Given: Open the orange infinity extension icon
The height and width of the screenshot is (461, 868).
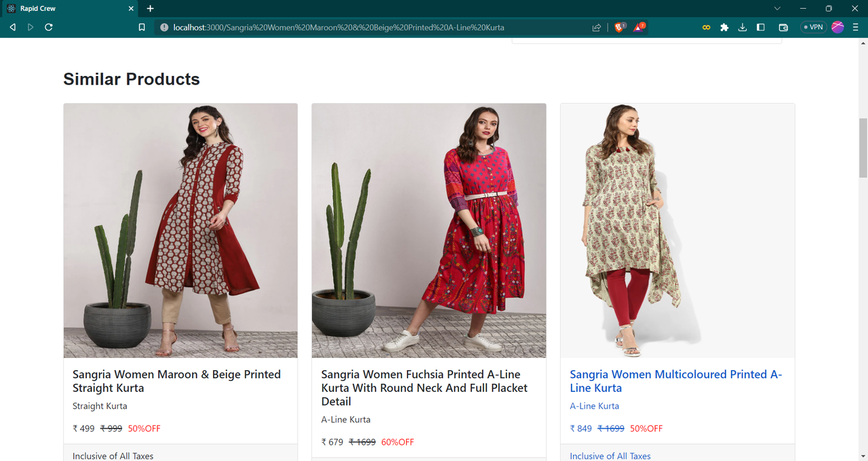Looking at the screenshot, I should (707, 27).
